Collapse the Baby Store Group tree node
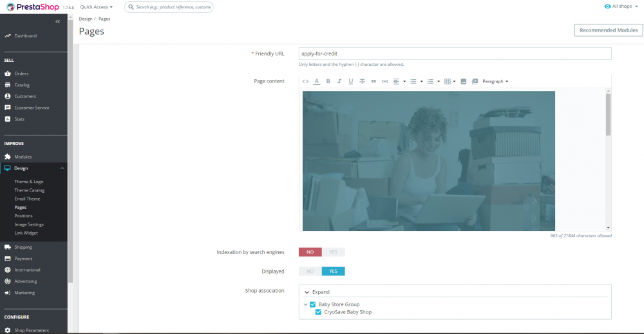 point(305,305)
